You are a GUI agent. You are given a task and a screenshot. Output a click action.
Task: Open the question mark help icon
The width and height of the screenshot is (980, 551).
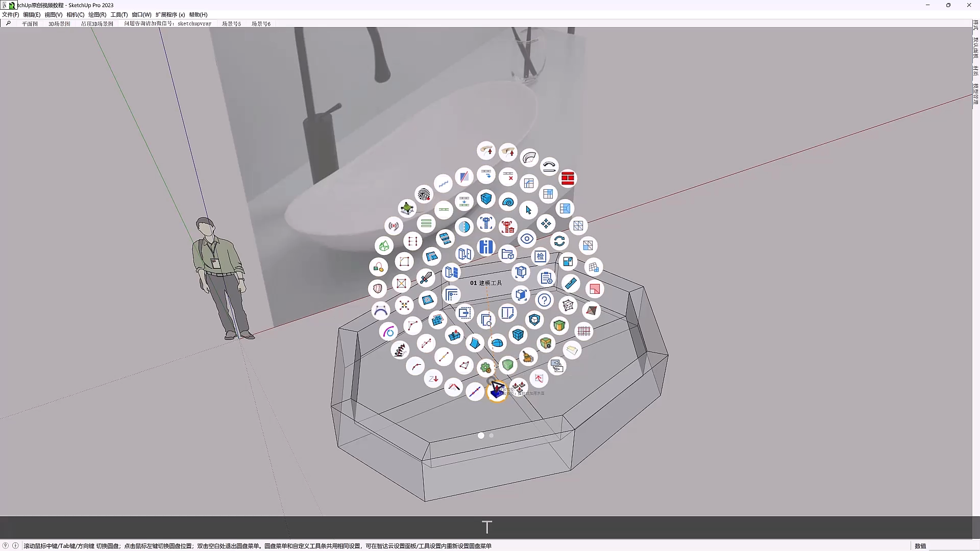[545, 300]
